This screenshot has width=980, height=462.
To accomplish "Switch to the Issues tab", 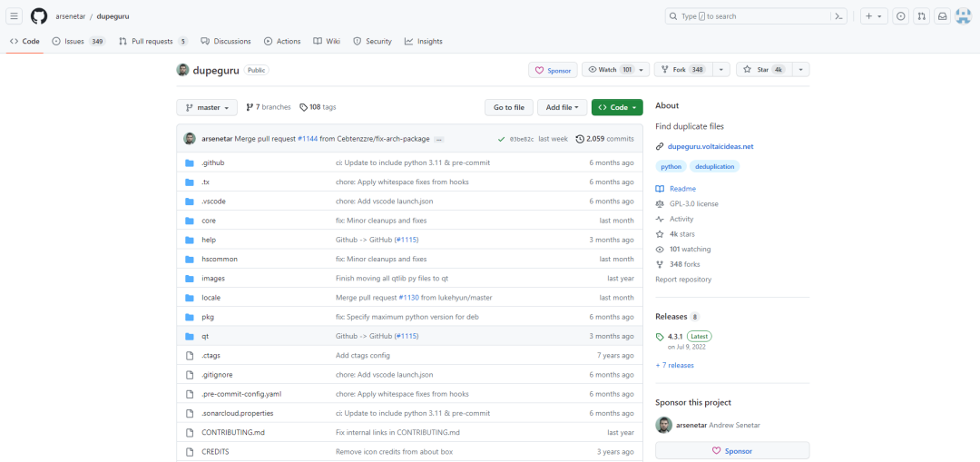I will click(79, 41).
